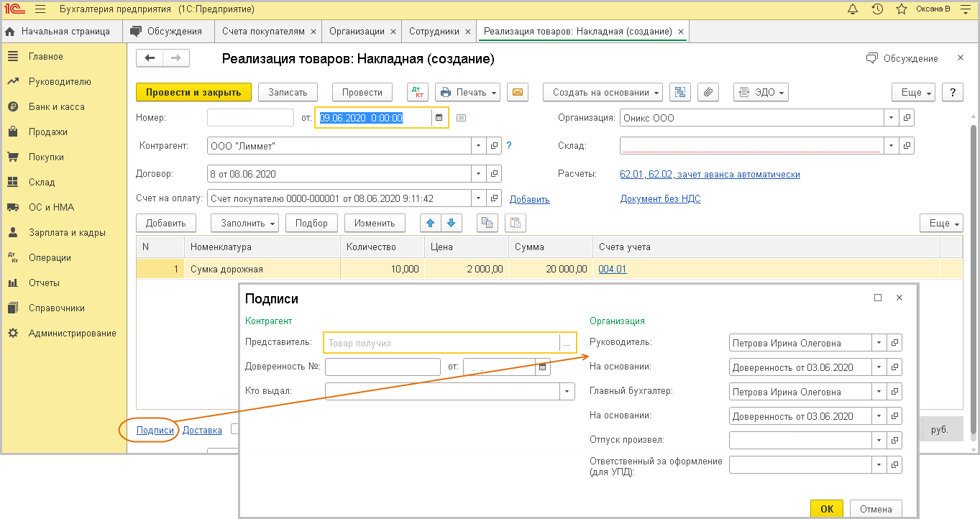Open related documents structure icon
This screenshot has height=519, width=980.
680,92
